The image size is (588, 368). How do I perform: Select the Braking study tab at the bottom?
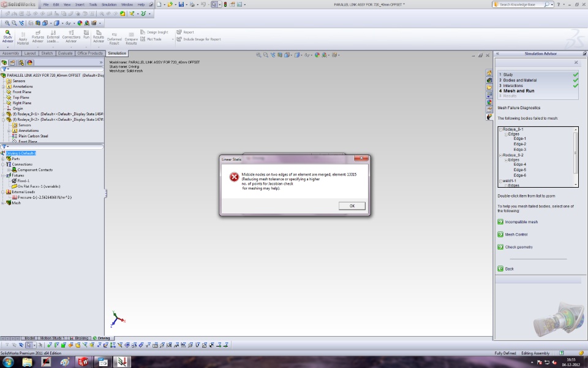79,338
